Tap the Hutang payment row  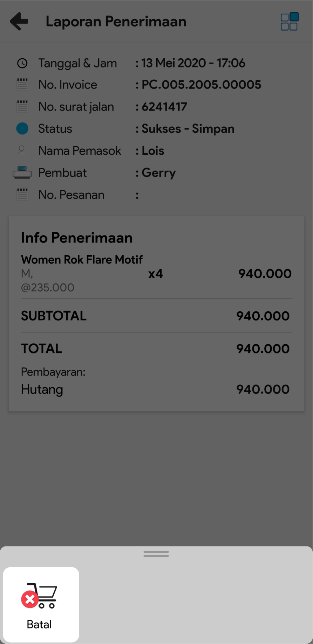pos(155,389)
